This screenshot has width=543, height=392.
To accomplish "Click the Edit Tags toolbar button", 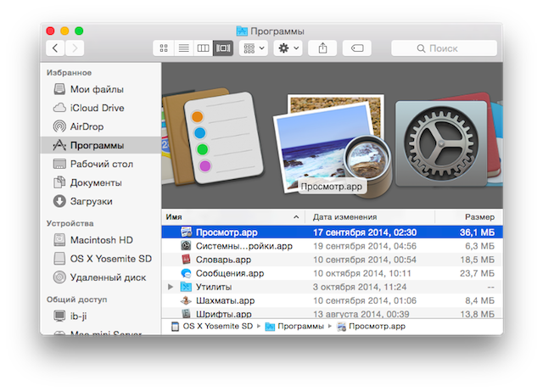I will tap(357, 48).
